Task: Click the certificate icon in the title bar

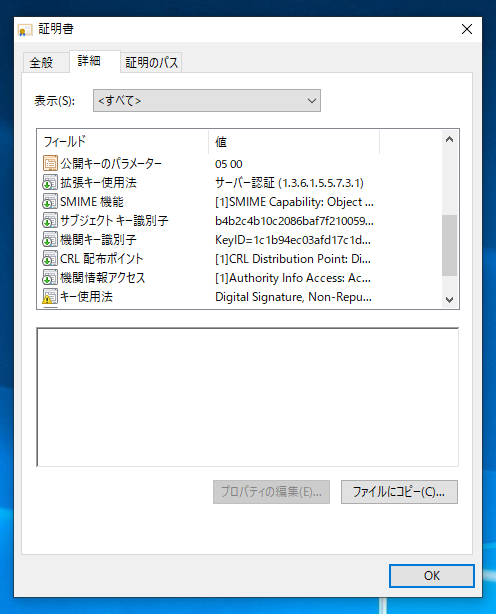Action: 25,30
